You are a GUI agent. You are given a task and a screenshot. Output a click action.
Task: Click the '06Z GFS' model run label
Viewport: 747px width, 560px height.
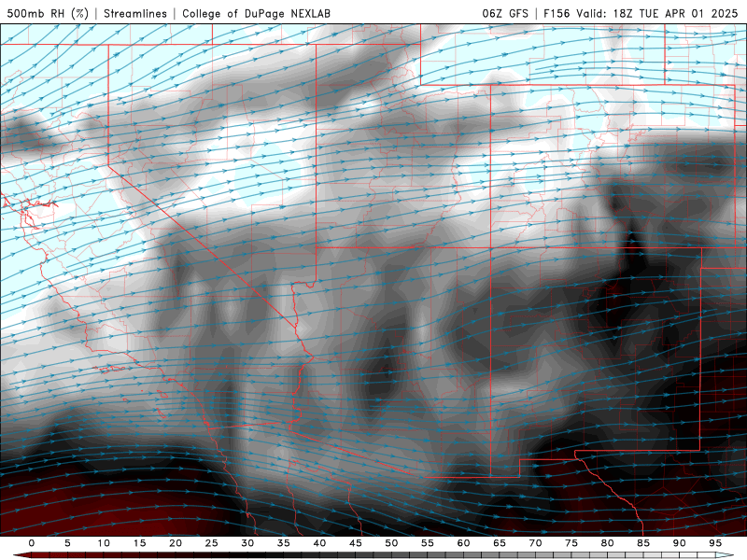[x=505, y=13]
